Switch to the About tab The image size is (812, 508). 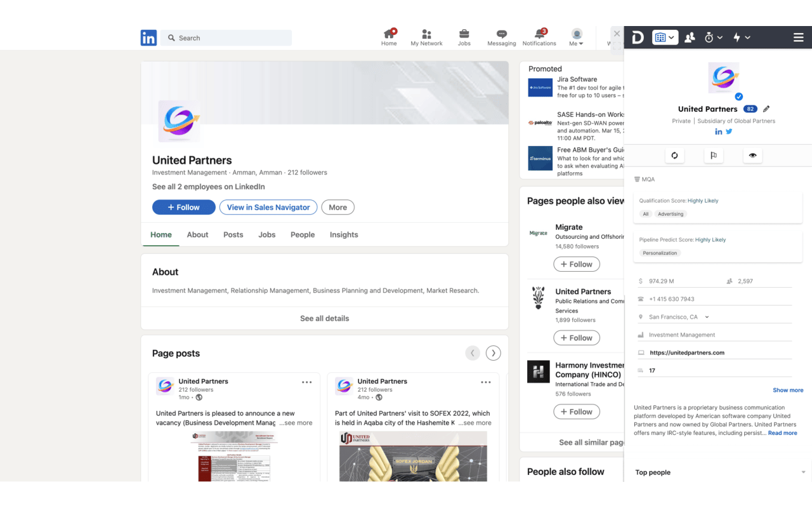(x=197, y=234)
